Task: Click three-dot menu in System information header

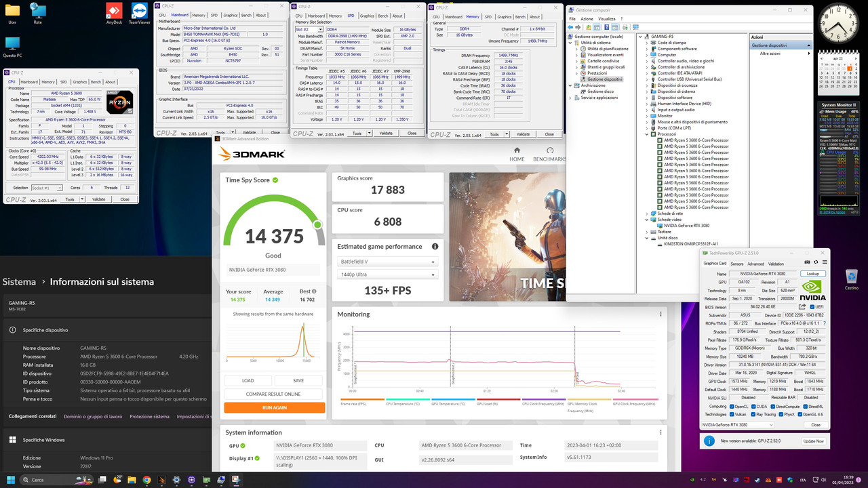Action: (661, 432)
